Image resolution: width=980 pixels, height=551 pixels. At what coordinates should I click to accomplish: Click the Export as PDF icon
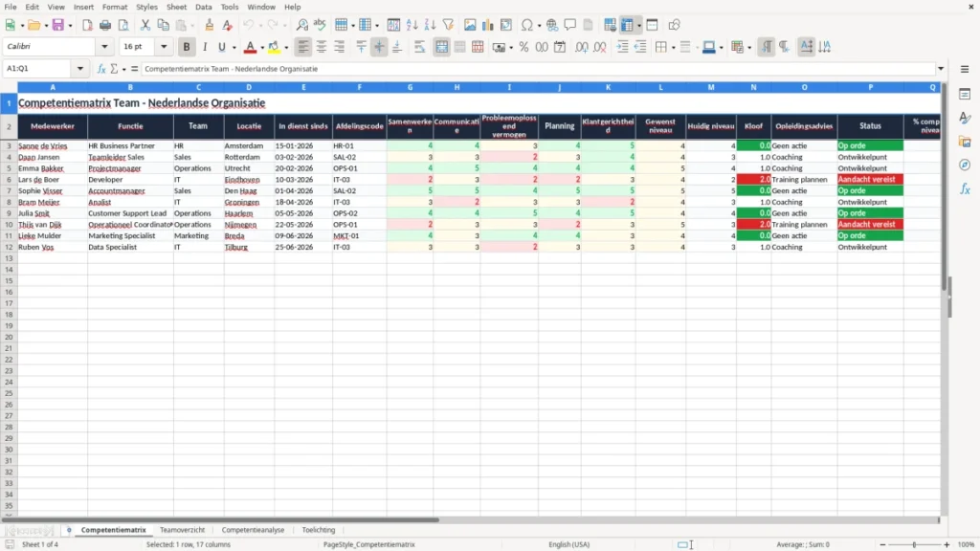[x=87, y=25]
